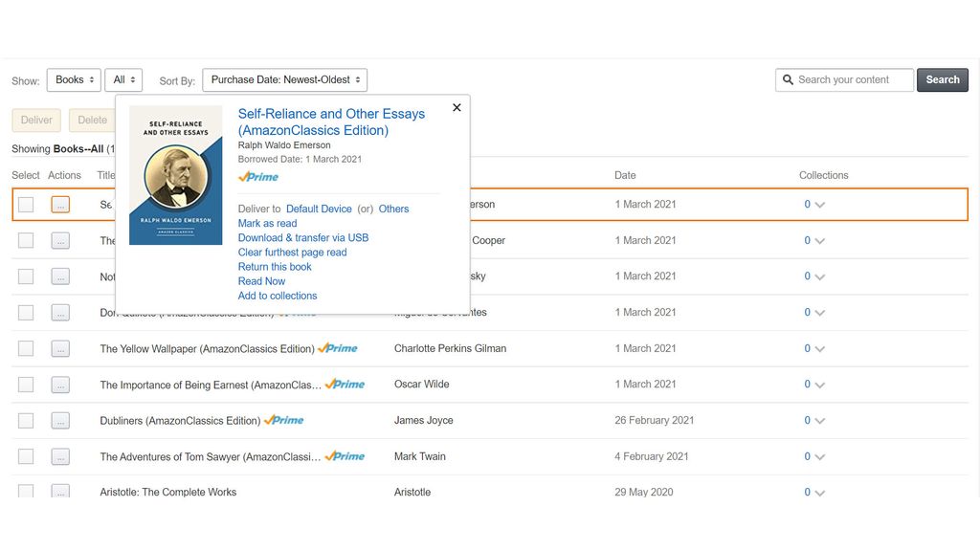Screen dimensions: 980x551
Task: Click inside the Search your content field
Action: (852, 79)
